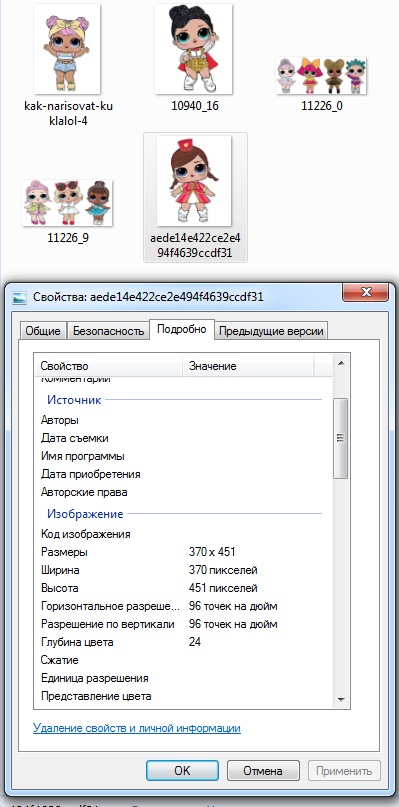Select the Ширина property row
Image resolution: width=399 pixels, height=807 pixels.
[x=183, y=570]
